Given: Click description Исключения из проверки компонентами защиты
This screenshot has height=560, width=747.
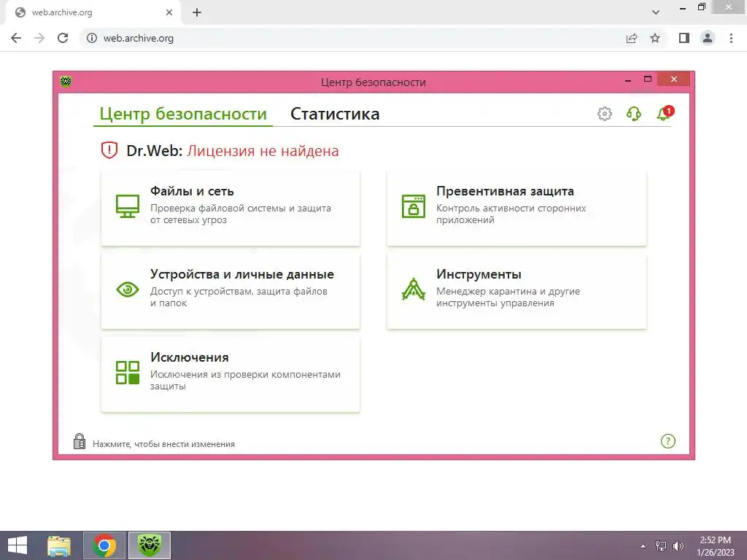Looking at the screenshot, I should [245, 380].
